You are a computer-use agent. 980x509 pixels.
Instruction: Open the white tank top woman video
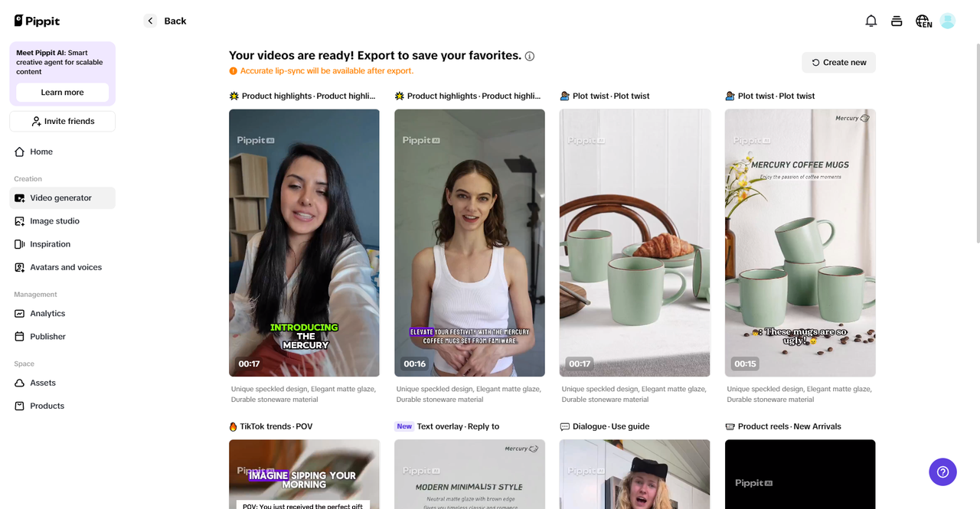point(469,243)
